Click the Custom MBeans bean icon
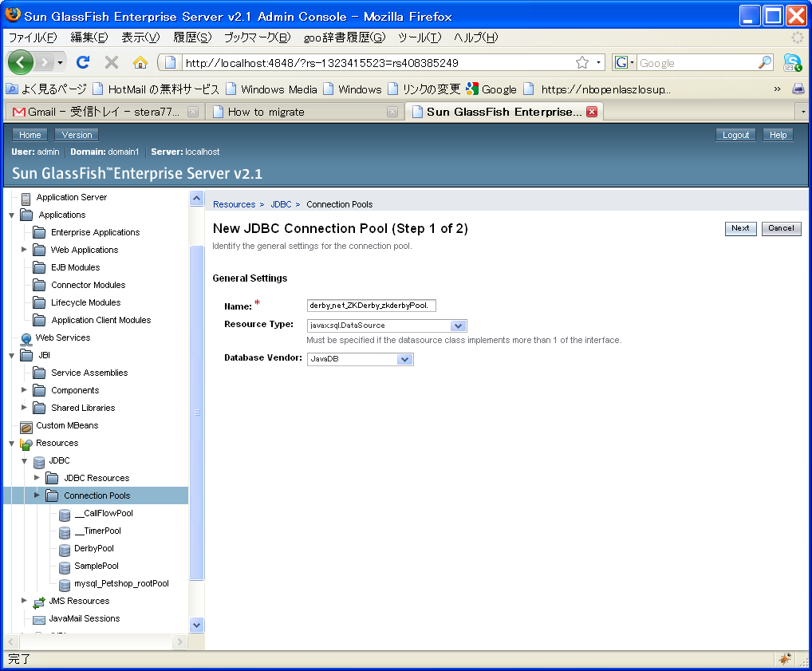812x671 pixels. click(26, 426)
